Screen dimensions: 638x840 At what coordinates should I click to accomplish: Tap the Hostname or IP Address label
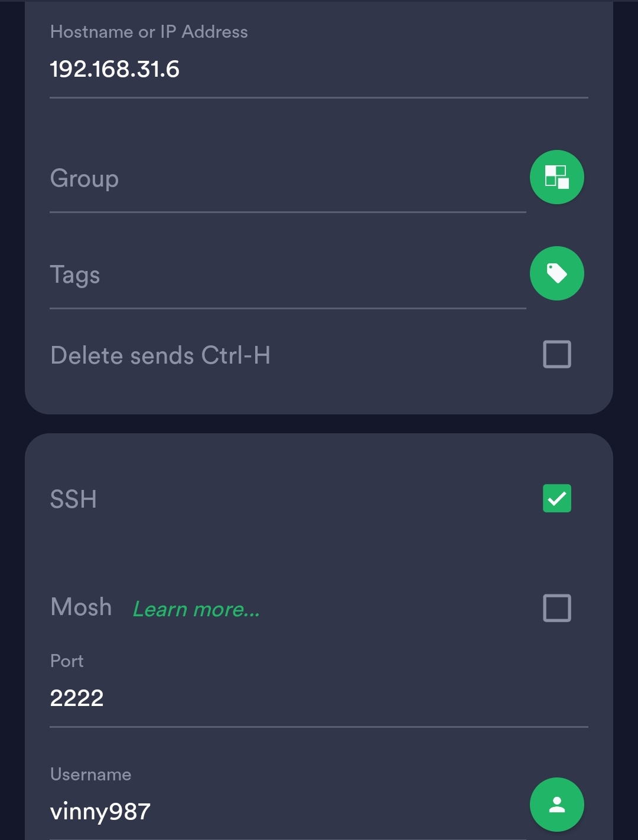pyautogui.click(x=149, y=32)
